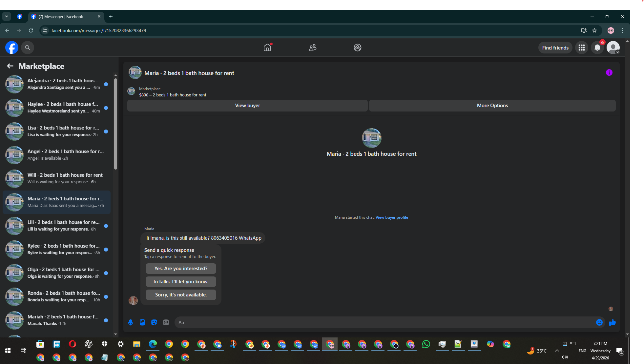Screen dimensions: 644x364
Task: Click the voice clip microphone icon
Action: 131,322
